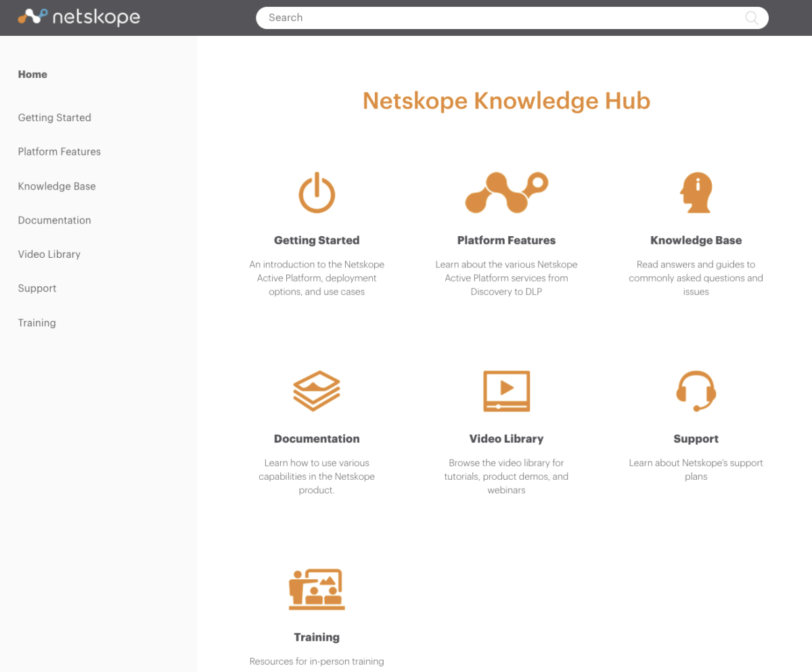The height and width of the screenshot is (672, 812).
Task: Click the Video Library heading link
Action: pyautogui.click(x=506, y=439)
